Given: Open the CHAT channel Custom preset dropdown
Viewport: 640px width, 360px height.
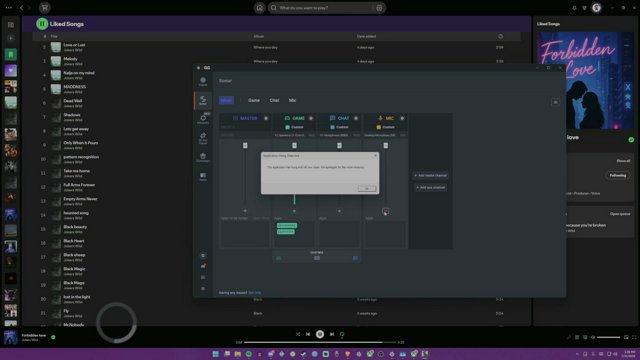Looking at the screenshot, I should coord(339,127).
